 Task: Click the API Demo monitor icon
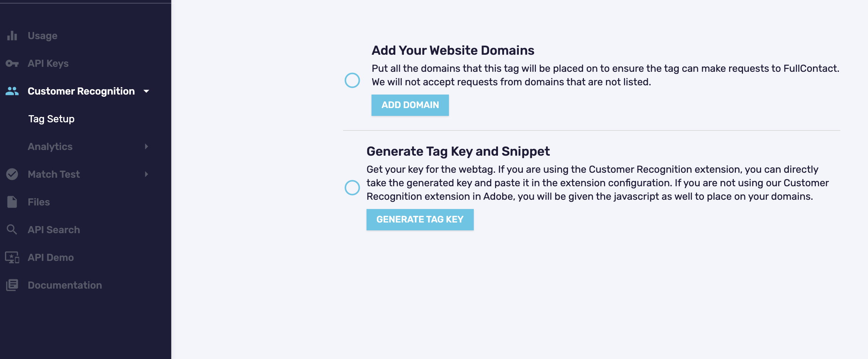12,257
